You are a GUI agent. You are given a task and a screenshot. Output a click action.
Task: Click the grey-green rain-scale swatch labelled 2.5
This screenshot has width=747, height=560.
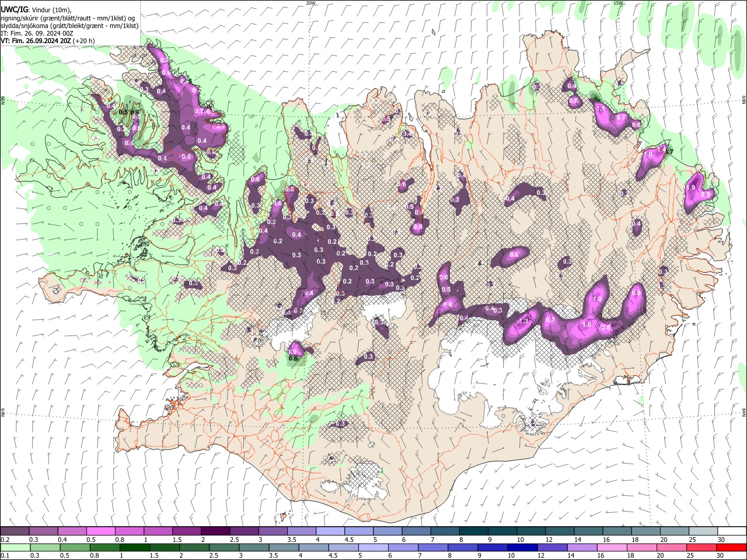[224, 547]
